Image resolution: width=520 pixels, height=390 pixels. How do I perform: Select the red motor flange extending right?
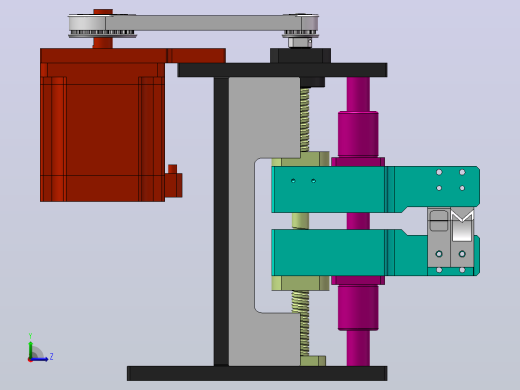(196, 55)
